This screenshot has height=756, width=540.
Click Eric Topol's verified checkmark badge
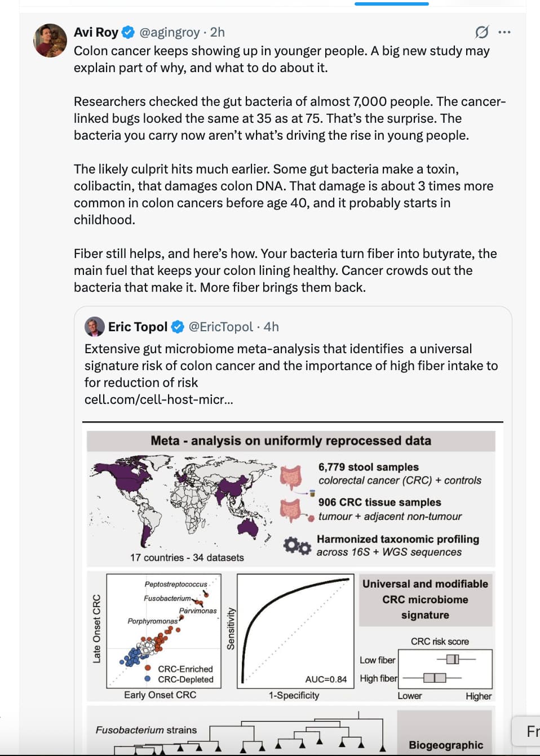(x=178, y=327)
